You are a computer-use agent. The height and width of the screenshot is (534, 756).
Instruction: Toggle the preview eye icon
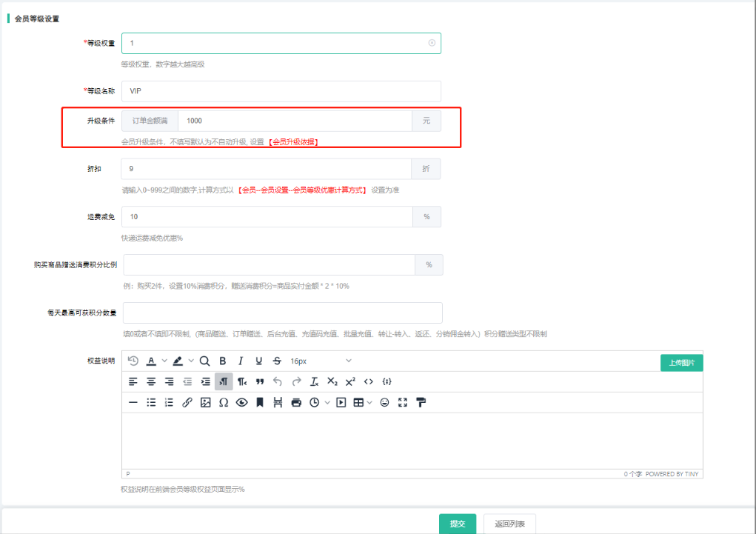point(241,402)
